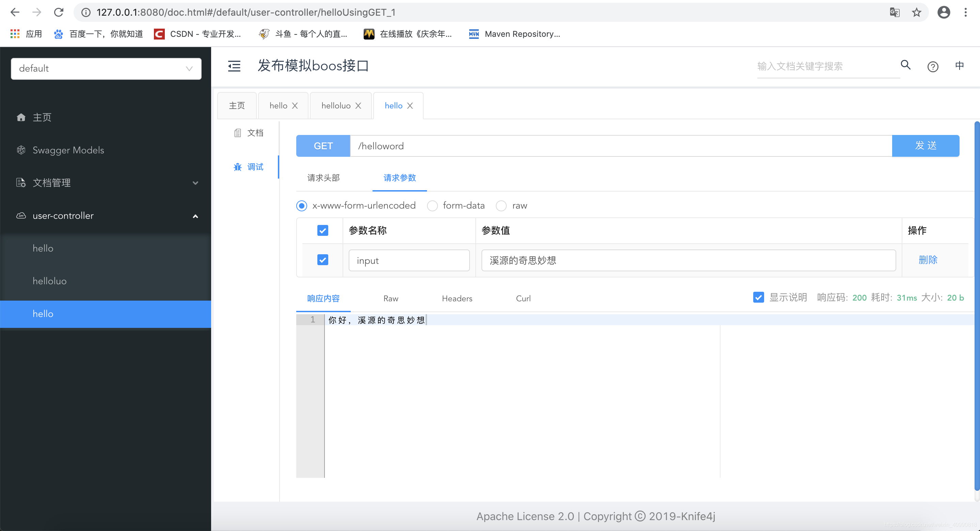Click the 发送 (Send) button
The image size is (980, 531).
tap(926, 146)
